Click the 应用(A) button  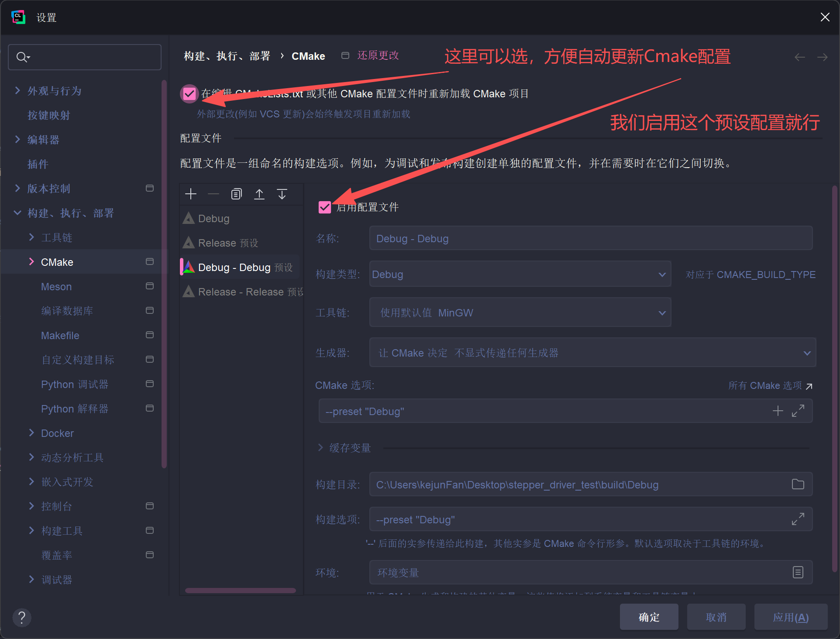pos(791,617)
